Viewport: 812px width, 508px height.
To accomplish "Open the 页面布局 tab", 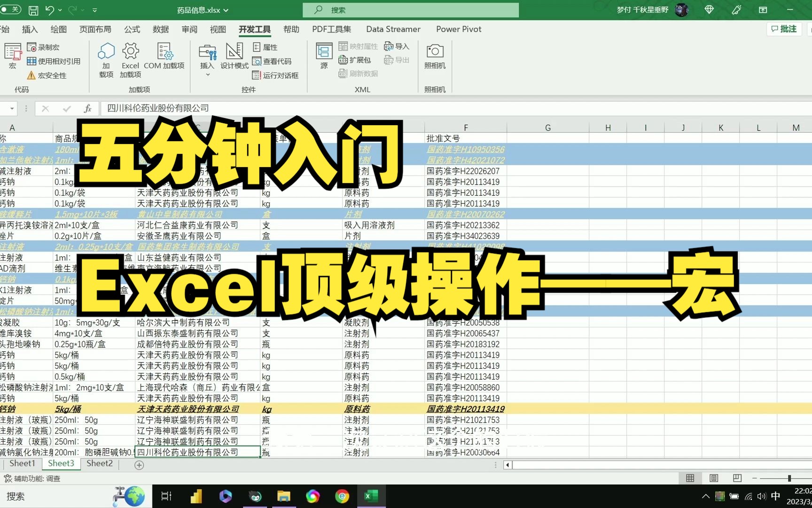I will click(x=95, y=29).
